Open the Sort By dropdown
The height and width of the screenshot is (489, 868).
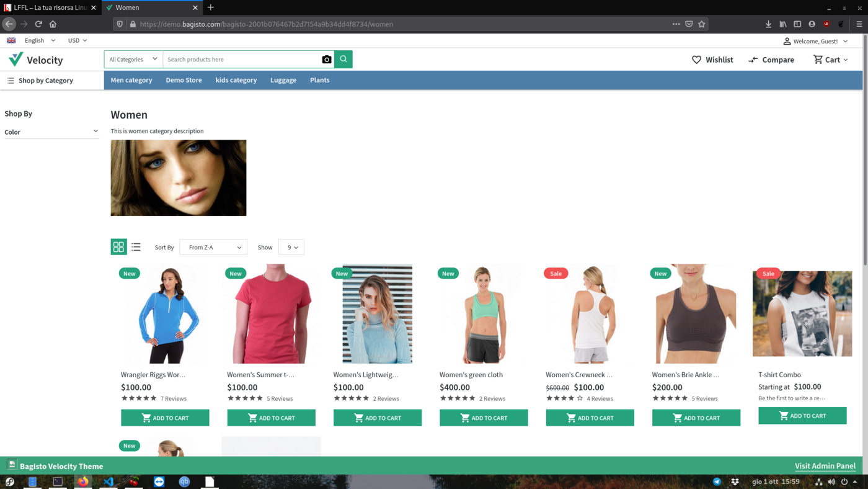pyautogui.click(x=213, y=247)
